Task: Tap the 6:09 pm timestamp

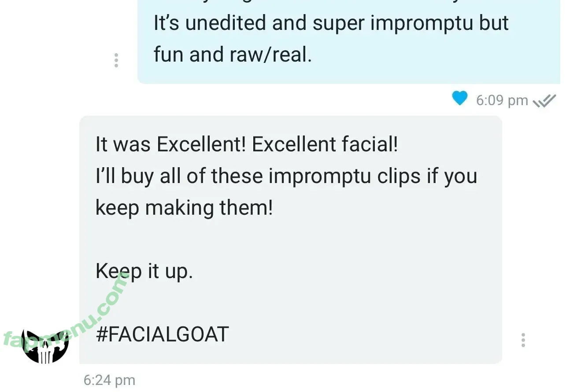Action: (502, 100)
